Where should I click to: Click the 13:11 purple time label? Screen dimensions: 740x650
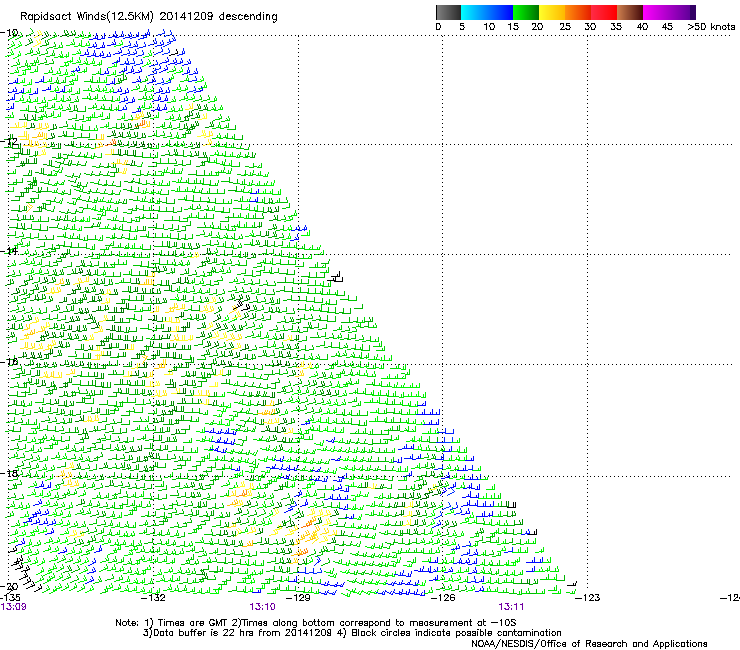click(511, 607)
